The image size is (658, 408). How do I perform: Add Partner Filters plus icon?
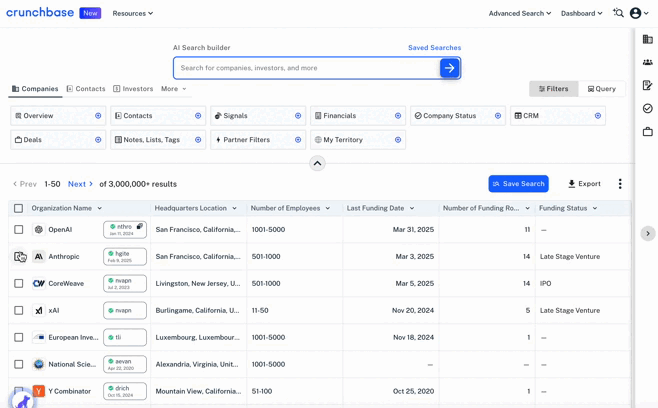click(298, 140)
